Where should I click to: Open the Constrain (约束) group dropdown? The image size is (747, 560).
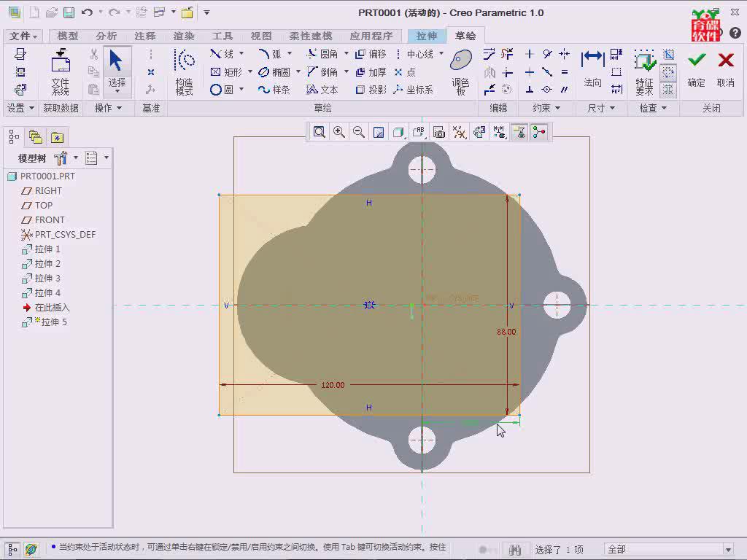(546, 108)
